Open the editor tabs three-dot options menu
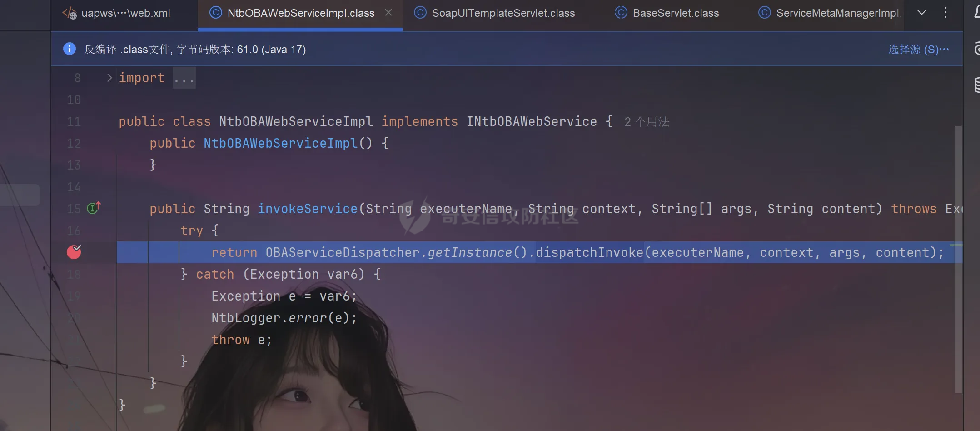This screenshot has width=980, height=431. [x=945, y=13]
